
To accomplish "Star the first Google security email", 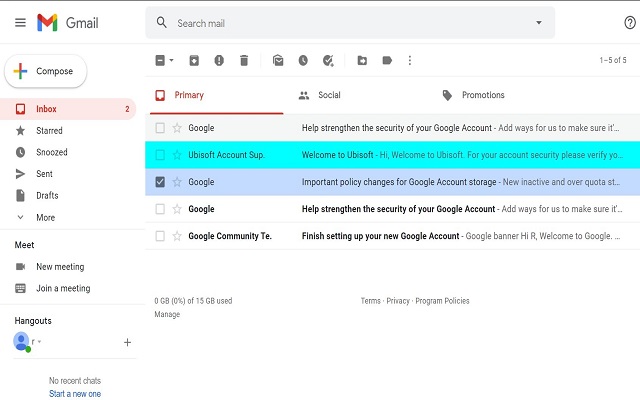I will 177,128.
